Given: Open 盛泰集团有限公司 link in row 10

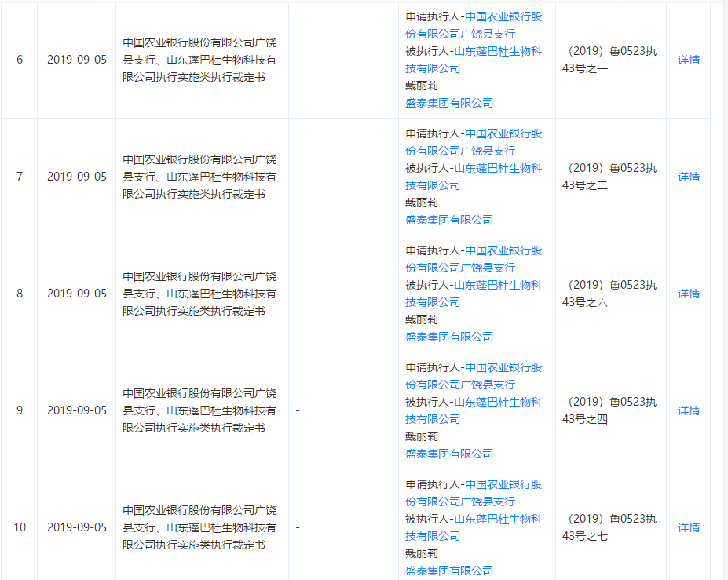Looking at the screenshot, I should pyautogui.click(x=449, y=571).
